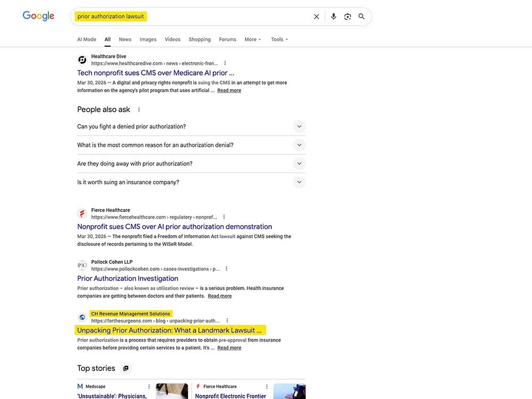Start voice search with the microphone icon
Screen dimensions: 532x399
334,16
